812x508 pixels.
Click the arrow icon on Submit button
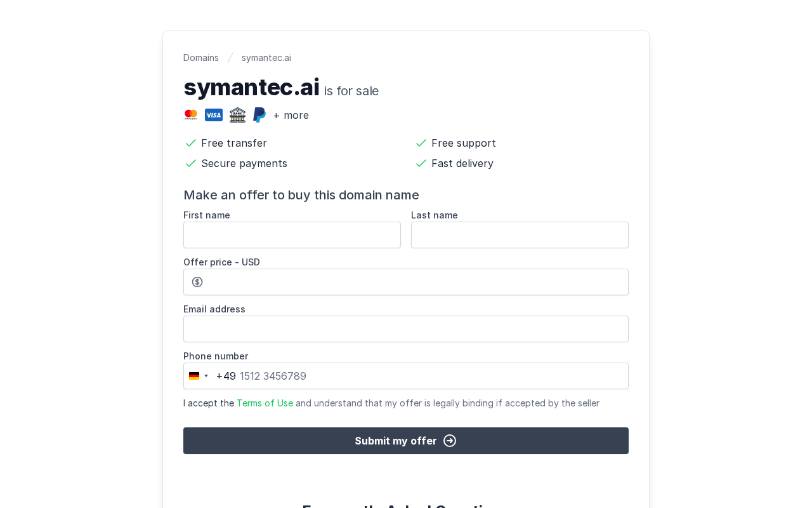click(450, 441)
